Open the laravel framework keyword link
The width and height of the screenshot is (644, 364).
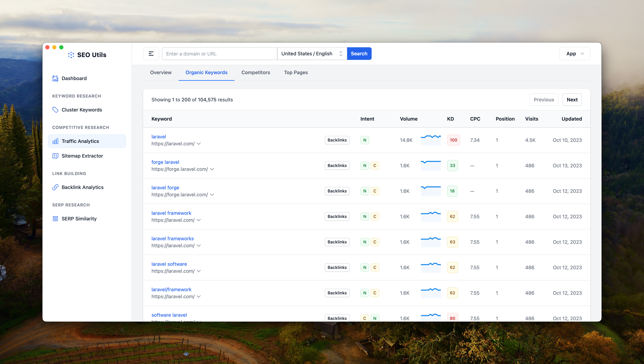click(171, 213)
